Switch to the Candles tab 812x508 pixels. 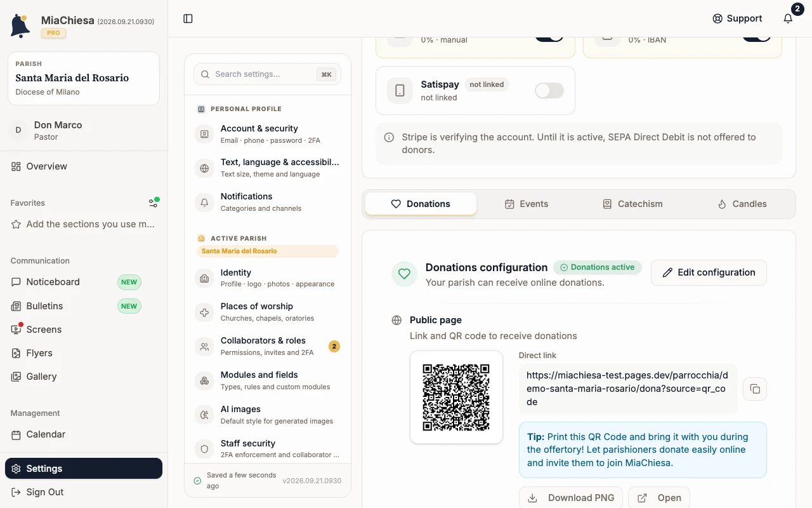(x=742, y=204)
